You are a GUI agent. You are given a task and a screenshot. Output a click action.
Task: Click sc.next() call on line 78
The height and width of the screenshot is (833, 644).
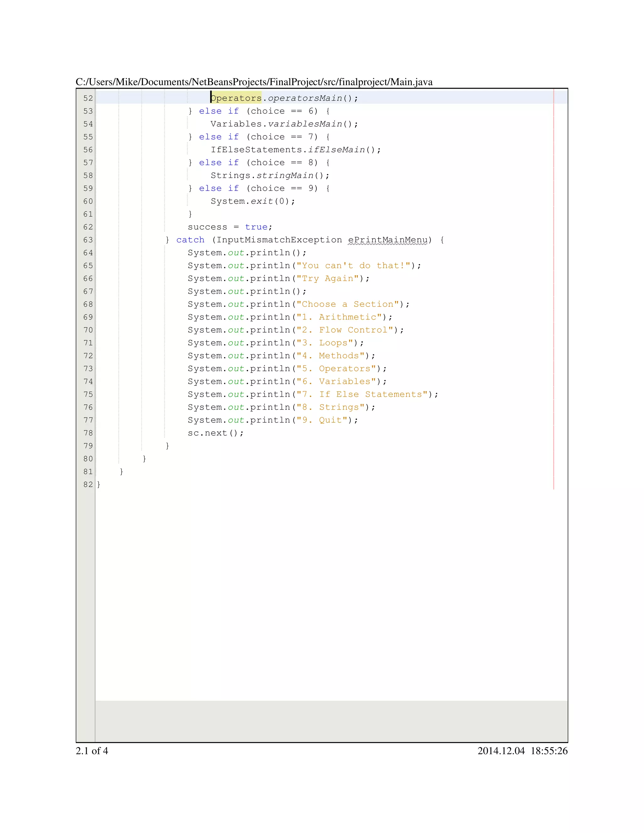click(215, 433)
